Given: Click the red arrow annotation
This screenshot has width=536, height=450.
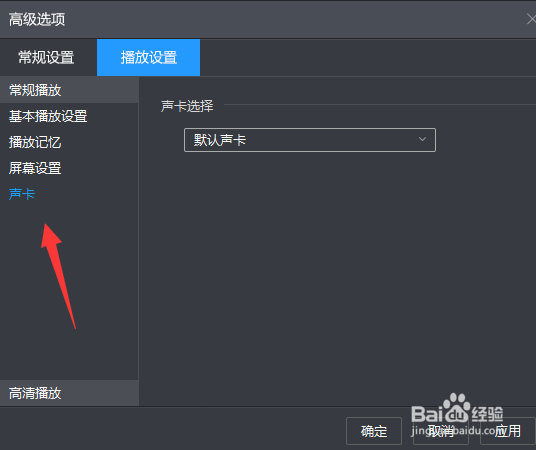Looking at the screenshot, I should (58, 276).
